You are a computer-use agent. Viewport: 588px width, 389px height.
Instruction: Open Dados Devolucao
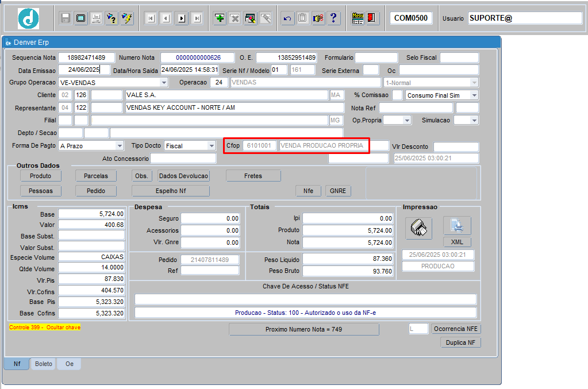click(x=183, y=175)
